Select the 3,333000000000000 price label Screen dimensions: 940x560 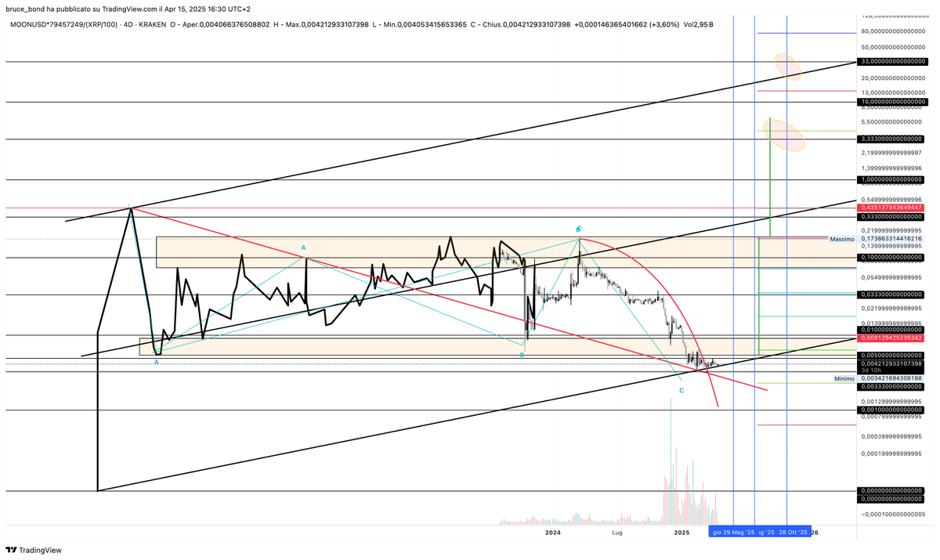892,139
